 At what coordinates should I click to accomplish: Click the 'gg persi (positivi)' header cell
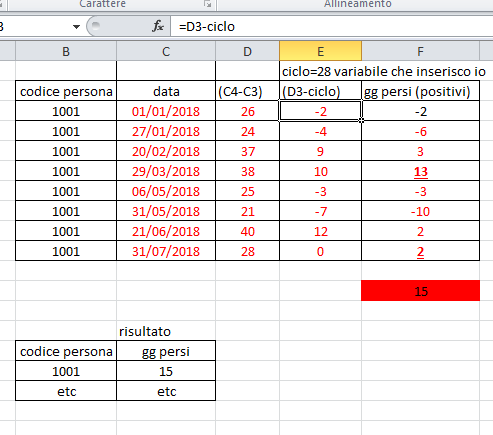[420, 91]
